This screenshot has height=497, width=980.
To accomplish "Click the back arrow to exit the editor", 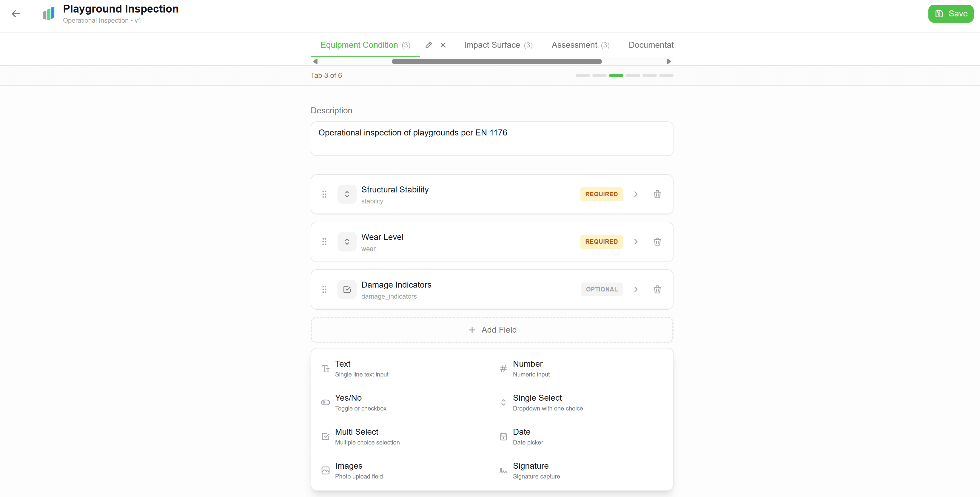I will coord(16,14).
